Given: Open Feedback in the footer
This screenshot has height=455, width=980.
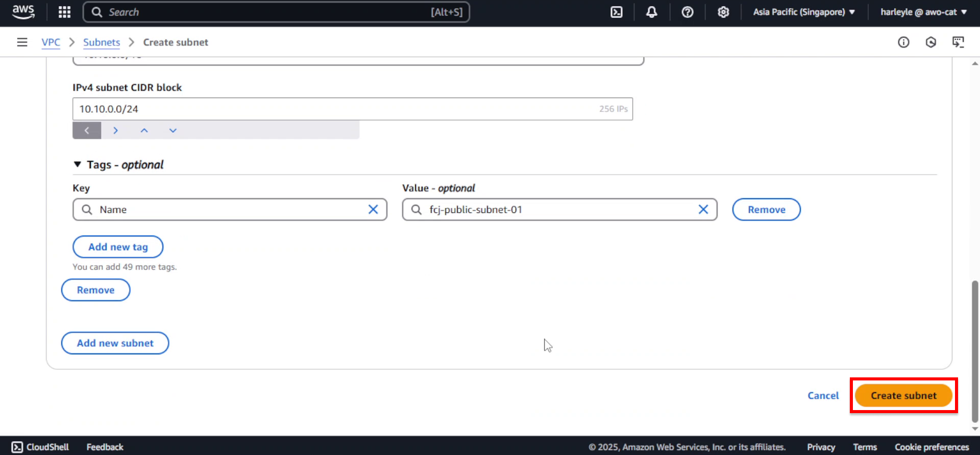Looking at the screenshot, I should [105, 447].
